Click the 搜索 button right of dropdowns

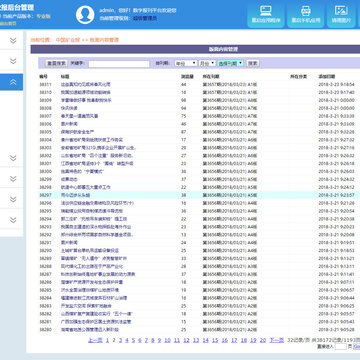pos(253,63)
